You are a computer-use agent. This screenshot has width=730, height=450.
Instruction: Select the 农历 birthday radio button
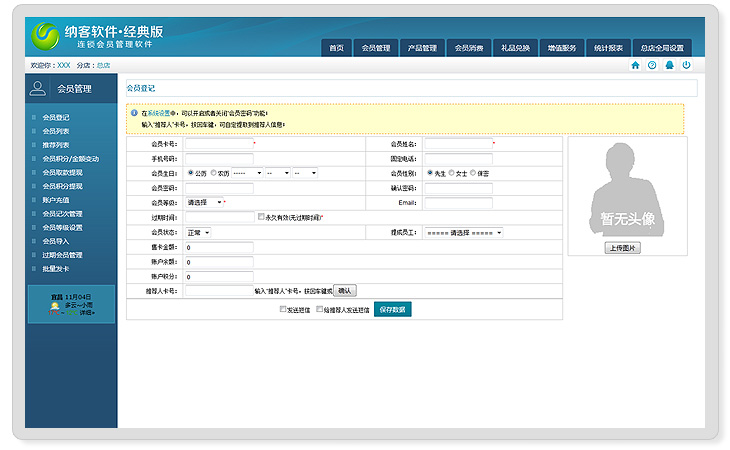pyautogui.click(x=212, y=173)
